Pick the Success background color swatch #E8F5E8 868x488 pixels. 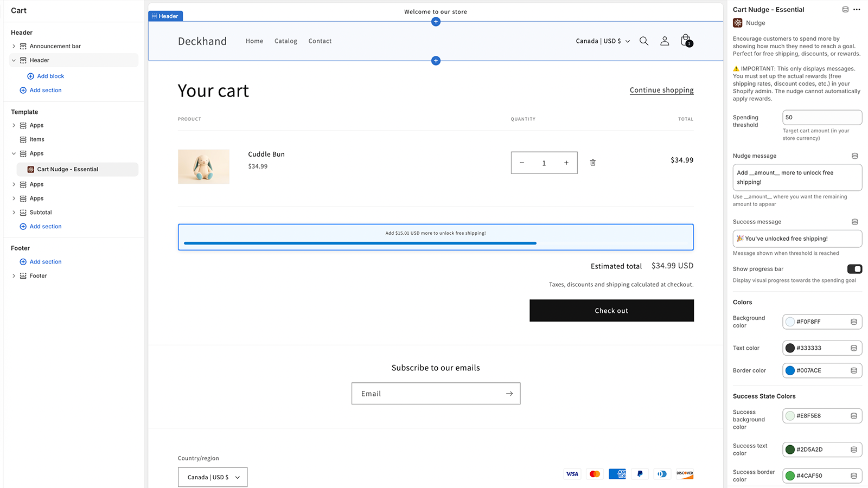(790, 416)
